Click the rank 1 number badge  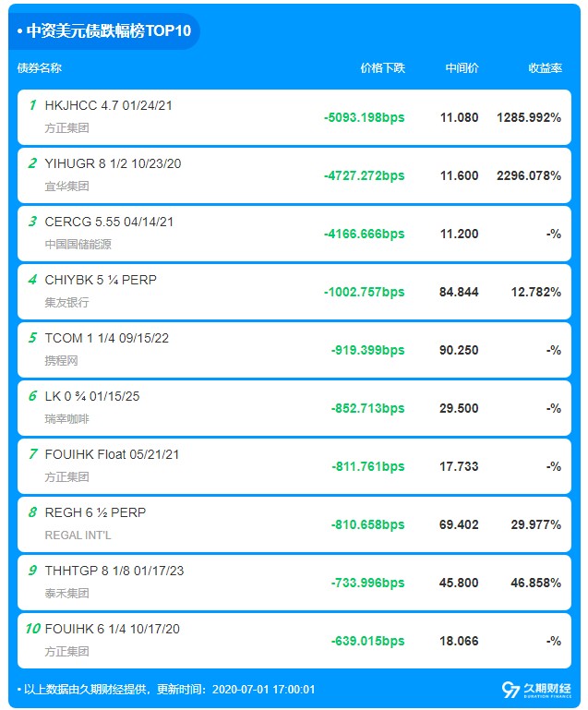tap(32, 105)
